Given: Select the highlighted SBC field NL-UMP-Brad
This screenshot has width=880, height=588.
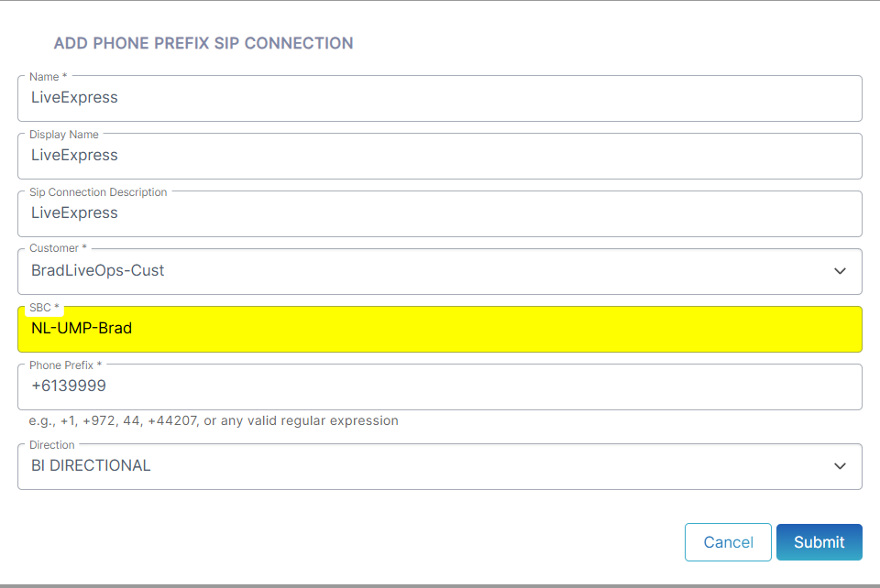Looking at the screenshot, I should point(439,329).
